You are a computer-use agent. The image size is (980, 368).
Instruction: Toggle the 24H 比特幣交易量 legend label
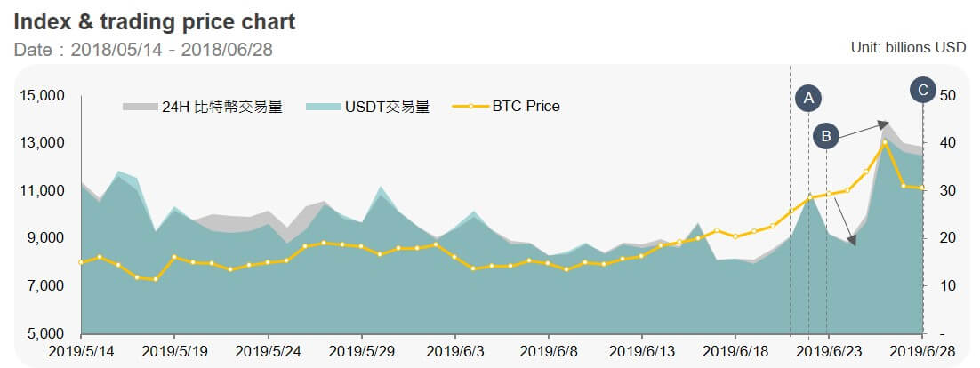(222, 107)
